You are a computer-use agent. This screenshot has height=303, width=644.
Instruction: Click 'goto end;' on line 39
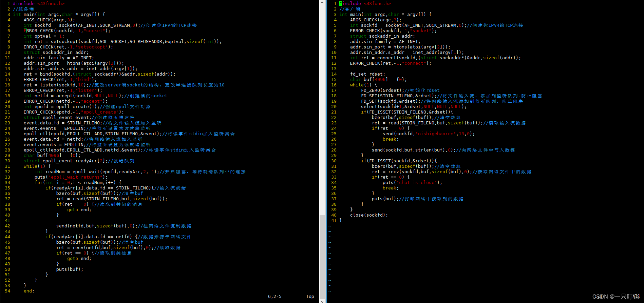click(x=79, y=209)
